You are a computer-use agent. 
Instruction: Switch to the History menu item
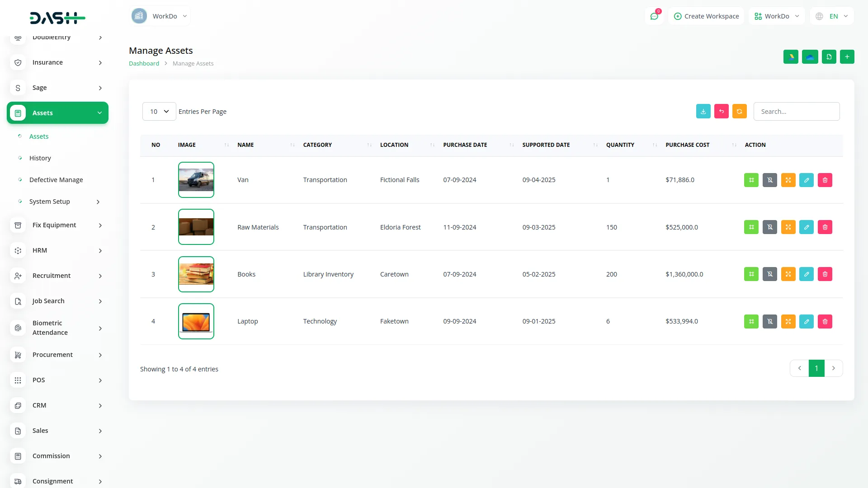click(40, 158)
